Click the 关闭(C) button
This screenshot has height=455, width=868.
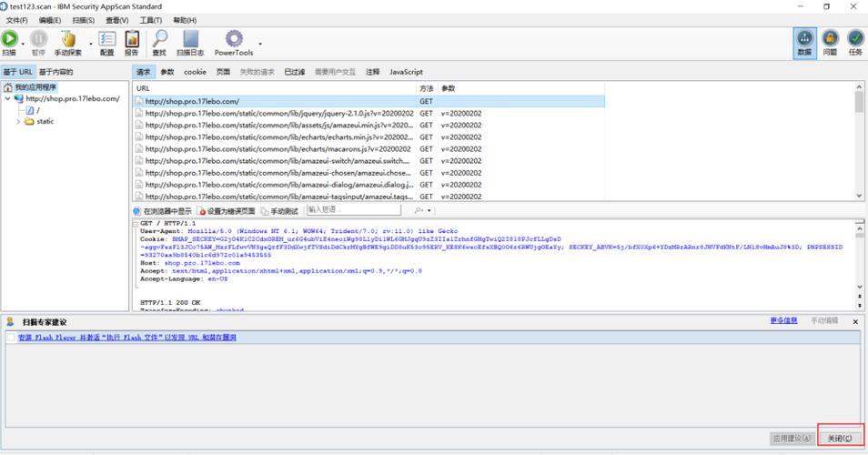pos(840,439)
